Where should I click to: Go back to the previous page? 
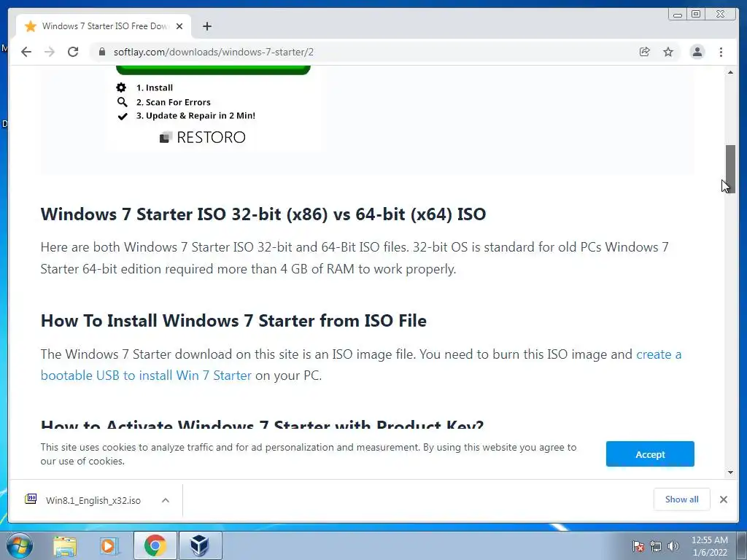(x=26, y=52)
